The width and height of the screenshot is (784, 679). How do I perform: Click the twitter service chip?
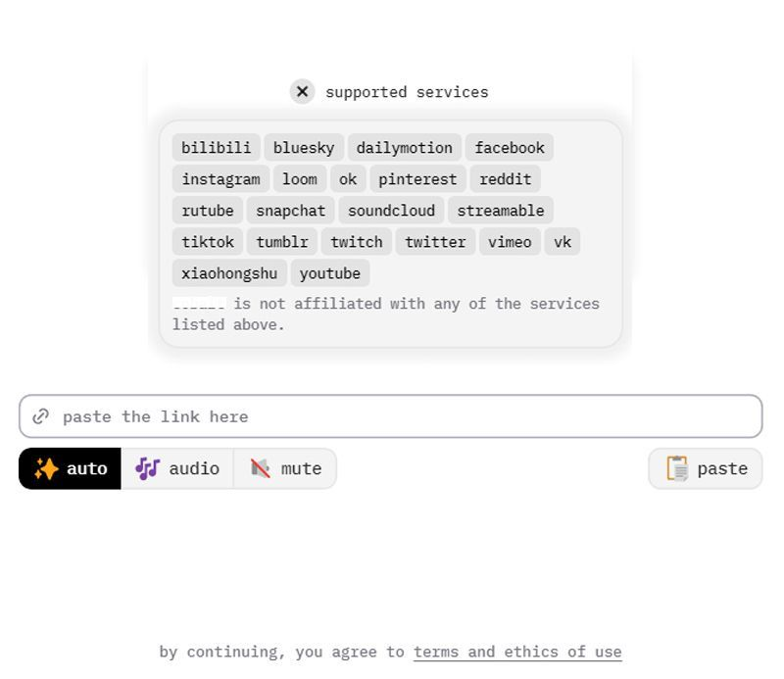pos(435,241)
